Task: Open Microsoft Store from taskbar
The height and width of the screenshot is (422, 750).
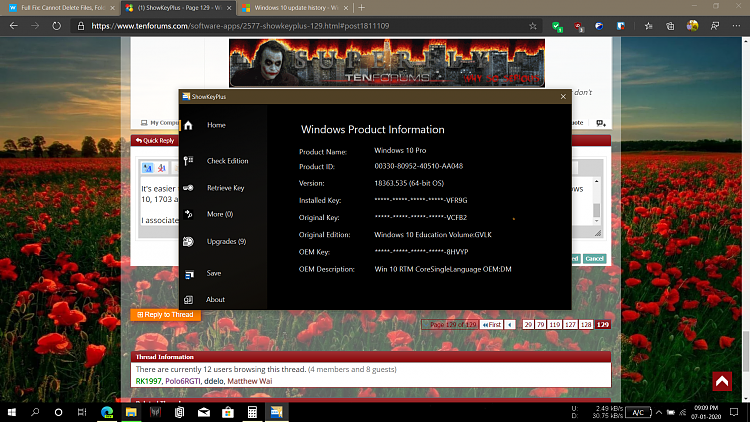Action: (228, 412)
